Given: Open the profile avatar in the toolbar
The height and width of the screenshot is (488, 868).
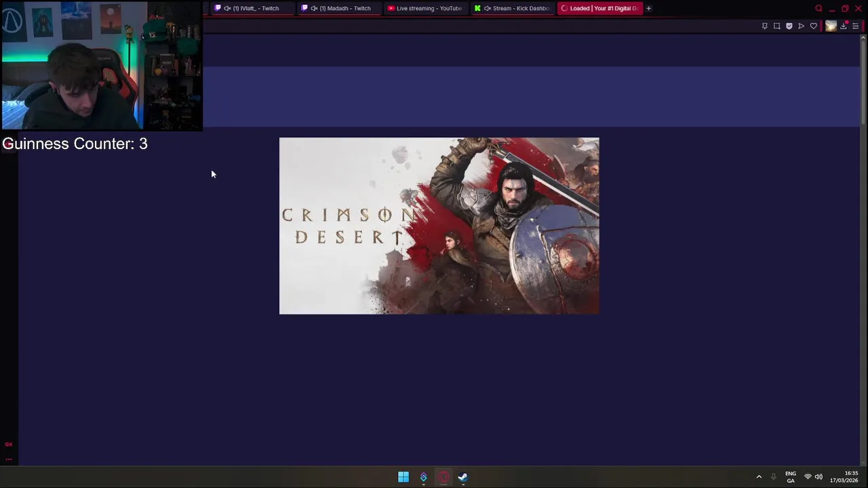Looking at the screenshot, I should [831, 26].
